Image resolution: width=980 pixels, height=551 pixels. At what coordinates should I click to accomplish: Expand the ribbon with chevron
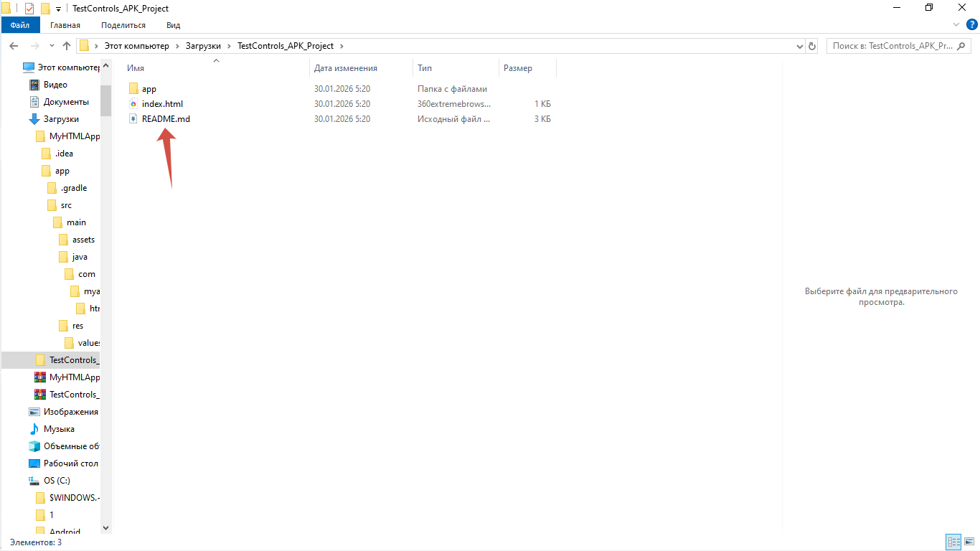(x=957, y=25)
